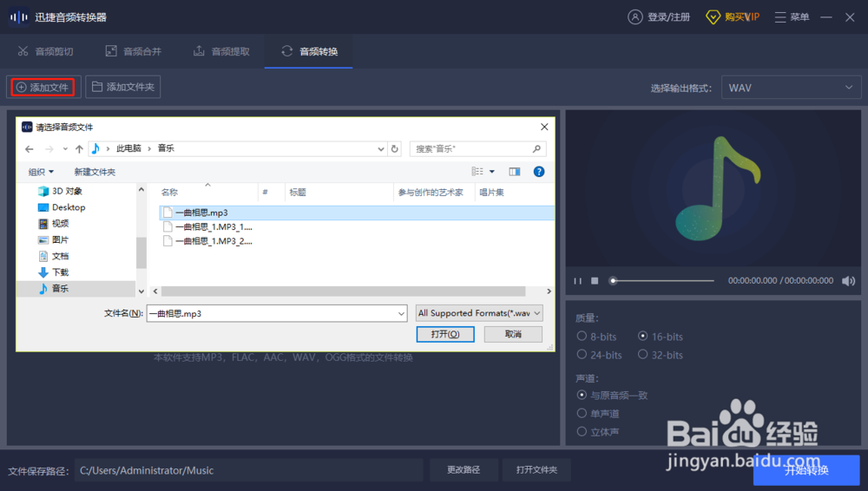The width and height of the screenshot is (868, 491).
Task: Select 与原音频一致 channel option
Action: [x=612, y=396]
